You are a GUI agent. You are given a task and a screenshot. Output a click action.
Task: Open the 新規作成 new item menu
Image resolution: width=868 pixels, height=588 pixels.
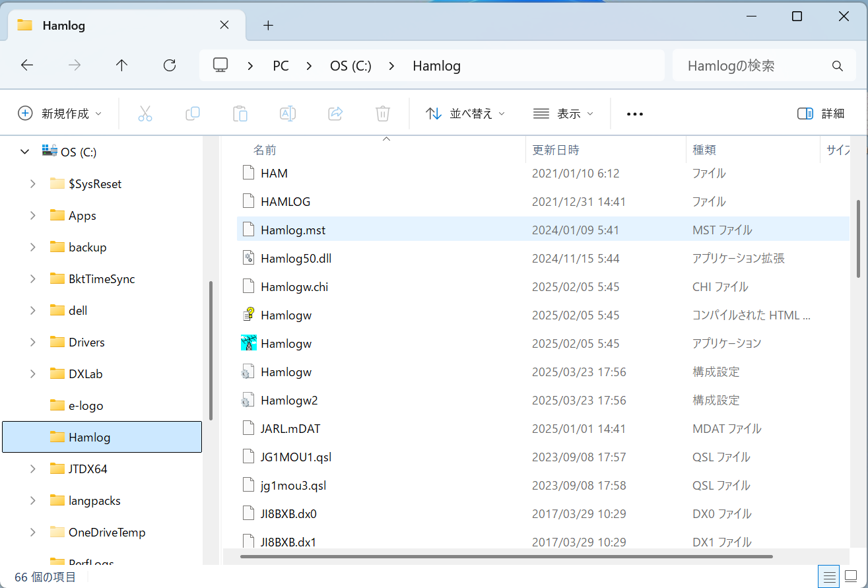click(x=60, y=114)
